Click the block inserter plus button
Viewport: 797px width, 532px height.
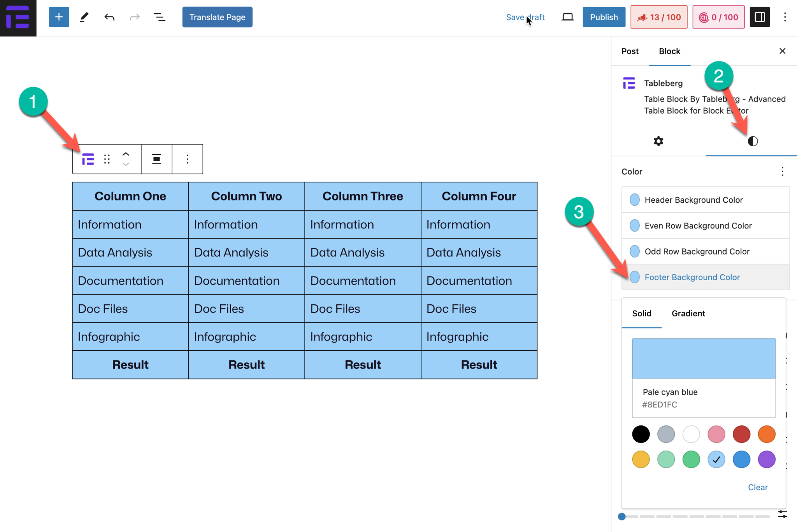tap(59, 17)
